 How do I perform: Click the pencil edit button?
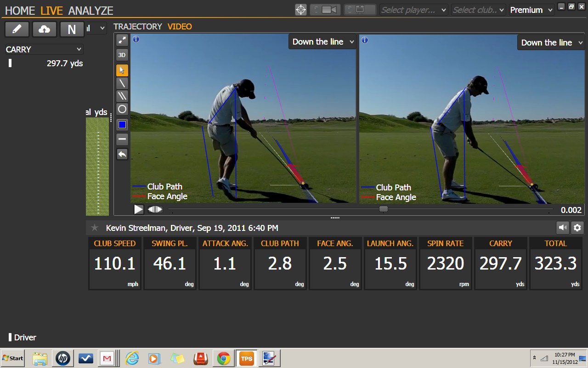coord(17,29)
